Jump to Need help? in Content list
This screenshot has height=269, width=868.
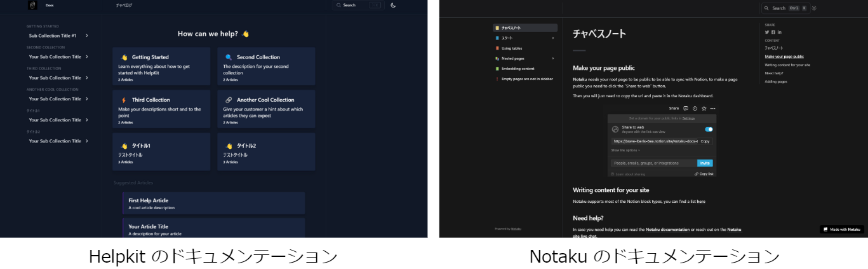774,73
